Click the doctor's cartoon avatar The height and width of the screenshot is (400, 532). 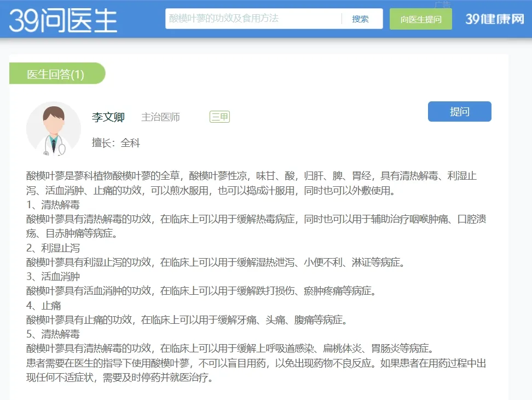[54, 129]
